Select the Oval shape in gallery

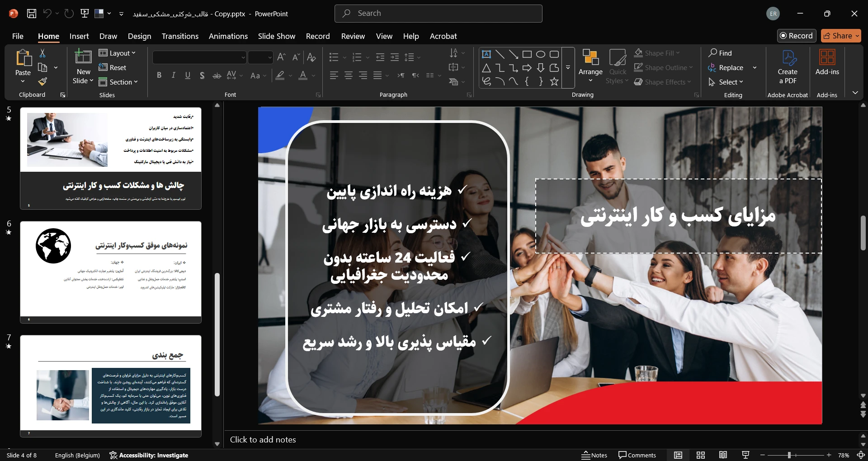[540, 54]
